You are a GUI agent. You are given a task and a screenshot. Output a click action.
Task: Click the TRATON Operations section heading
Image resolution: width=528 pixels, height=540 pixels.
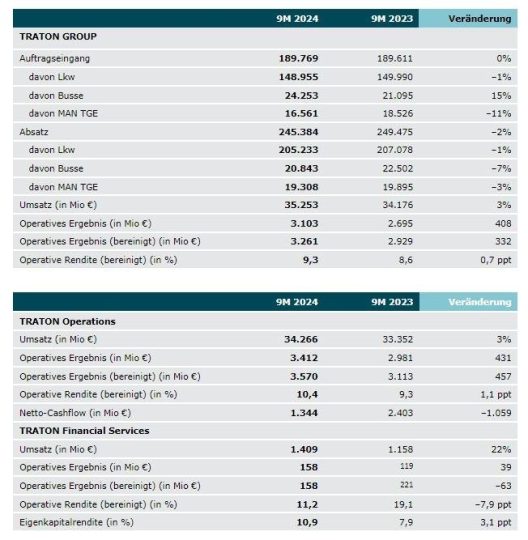point(68,321)
